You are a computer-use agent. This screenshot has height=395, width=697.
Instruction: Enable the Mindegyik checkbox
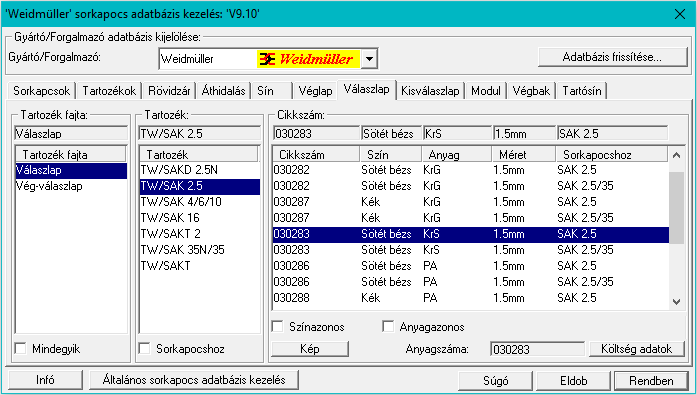coord(20,348)
